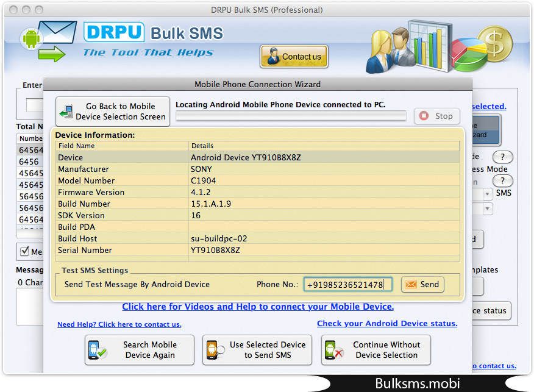Toggle the checkbox beside the cut-off Me label
534x392 pixels.
click(x=24, y=251)
